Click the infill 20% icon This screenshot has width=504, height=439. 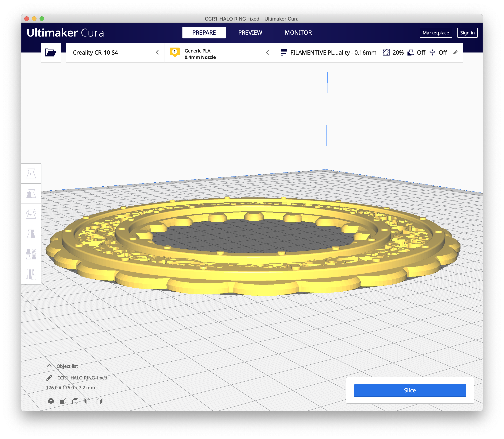[x=386, y=52]
